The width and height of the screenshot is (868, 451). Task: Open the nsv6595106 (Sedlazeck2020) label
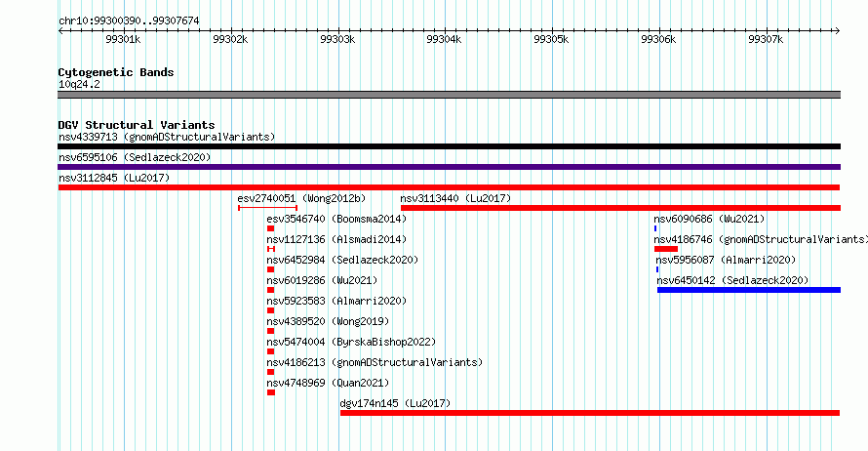click(135, 157)
